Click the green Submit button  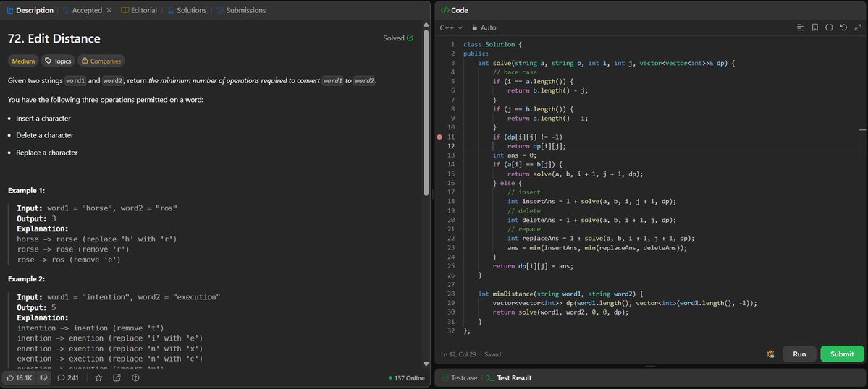point(842,354)
